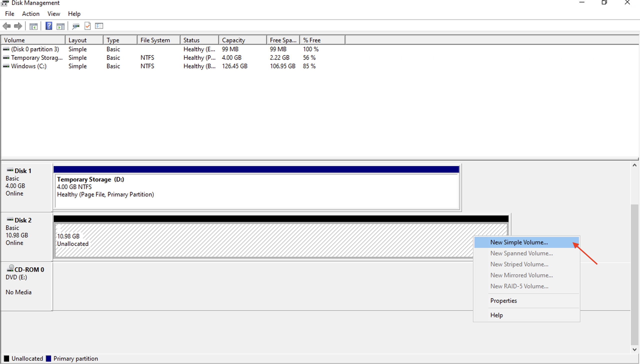The height and width of the screenshot is (364, 640).
Task: Click the 56 % free cell
Action: [309, 58]
